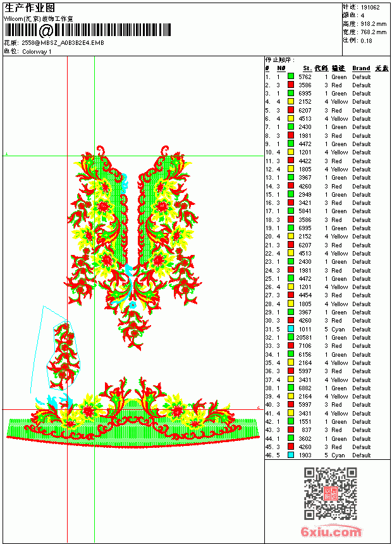Click the barcode at the top

(x=87, y=30)
